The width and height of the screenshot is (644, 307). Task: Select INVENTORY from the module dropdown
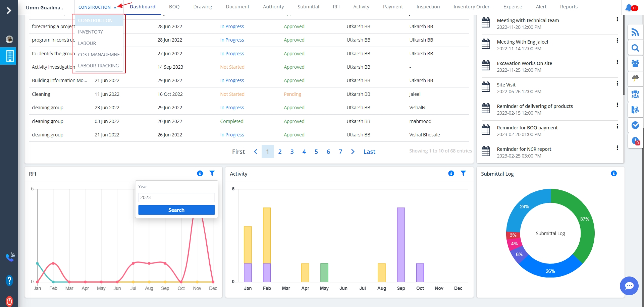tap(91, 32)
